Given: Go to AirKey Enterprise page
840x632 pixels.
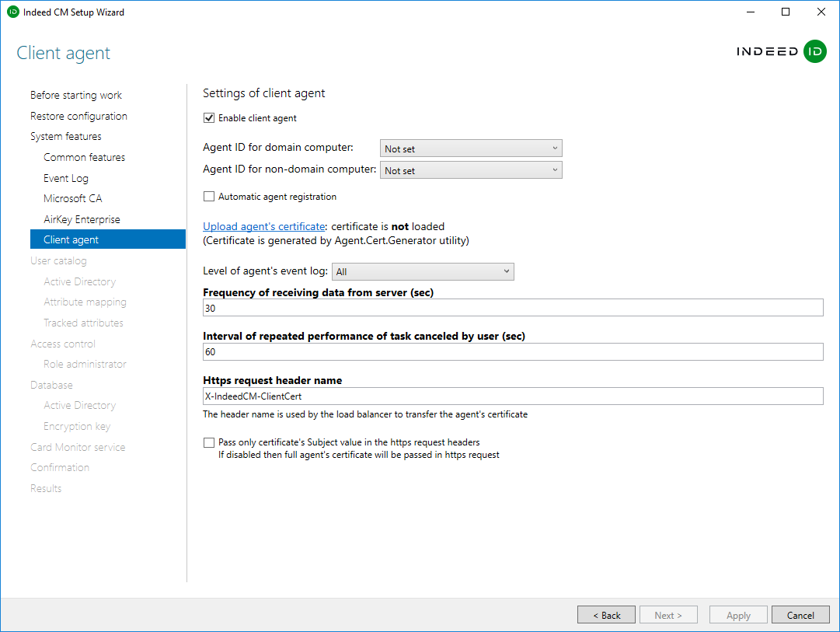Looking at the screenshot, I should tap(82, 219).
